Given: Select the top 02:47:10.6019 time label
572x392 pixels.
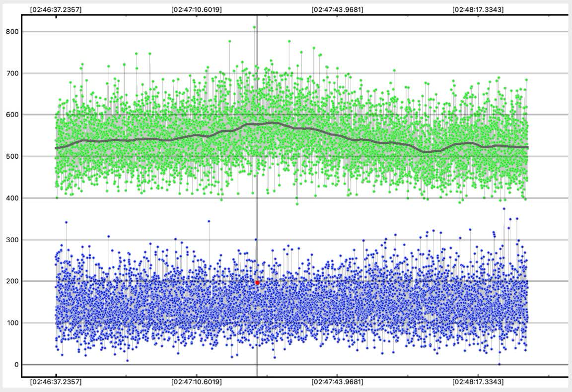Looking at the screenshot, I should click(197, 9).
